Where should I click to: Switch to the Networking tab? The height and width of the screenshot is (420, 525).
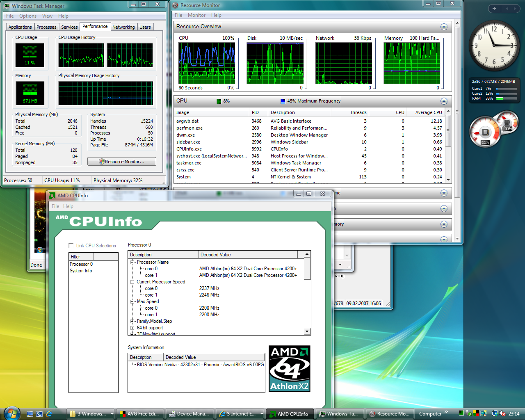tap(123, 27)
